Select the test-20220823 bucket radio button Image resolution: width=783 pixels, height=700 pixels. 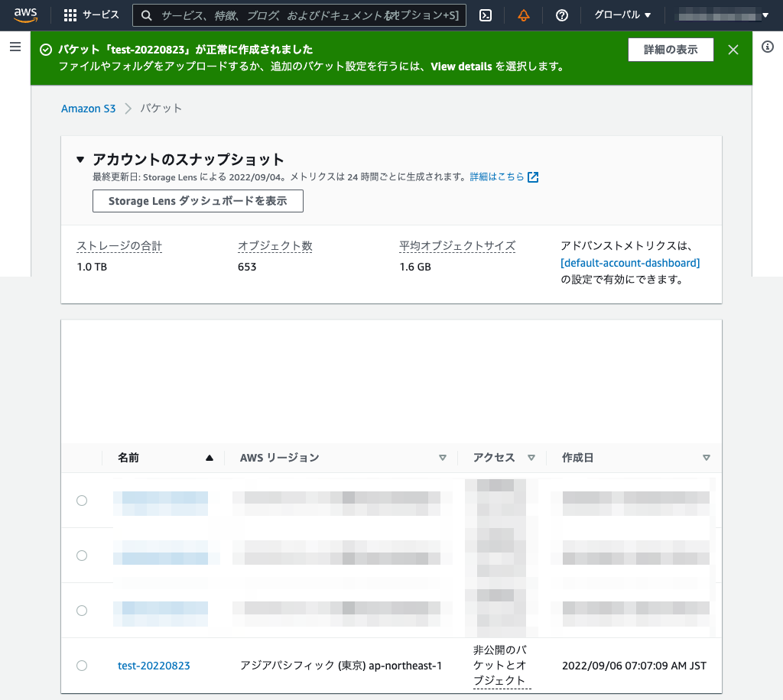(82, 666)
